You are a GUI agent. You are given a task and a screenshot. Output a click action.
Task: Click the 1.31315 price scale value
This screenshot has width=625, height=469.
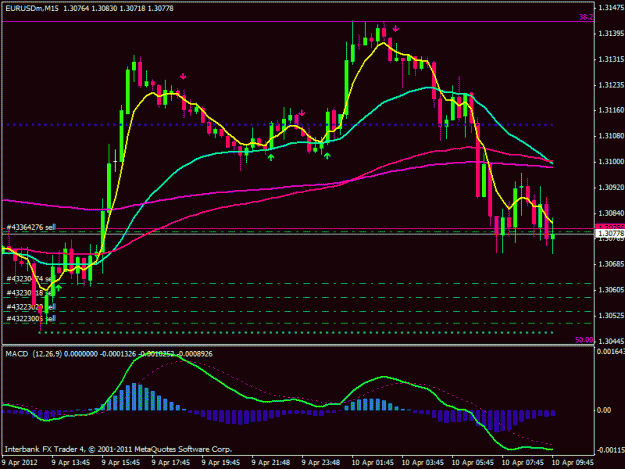coord(611,59)
